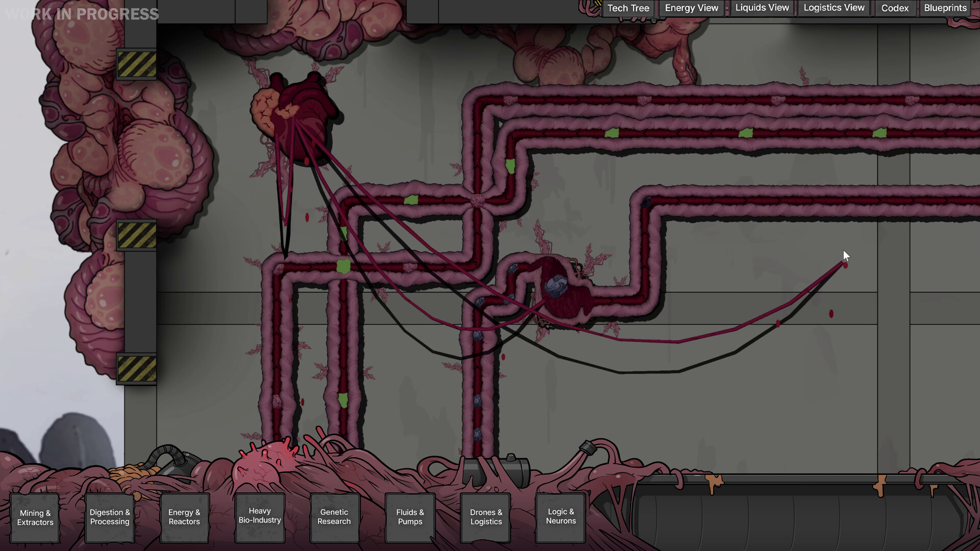Select the Energy & Reactors category
The height and width of the screenshot is (551, 980).
tap(184, 517)
